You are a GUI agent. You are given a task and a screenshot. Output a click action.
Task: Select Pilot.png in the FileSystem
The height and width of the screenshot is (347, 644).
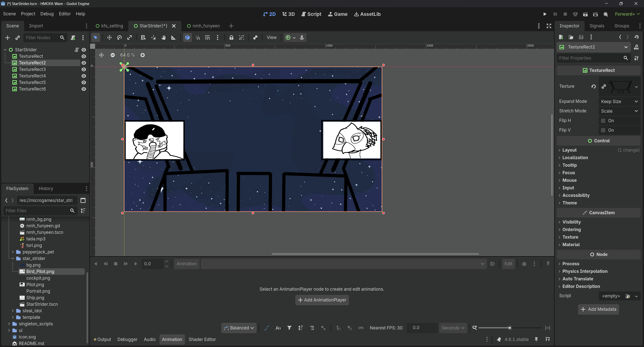pos(35,285)
